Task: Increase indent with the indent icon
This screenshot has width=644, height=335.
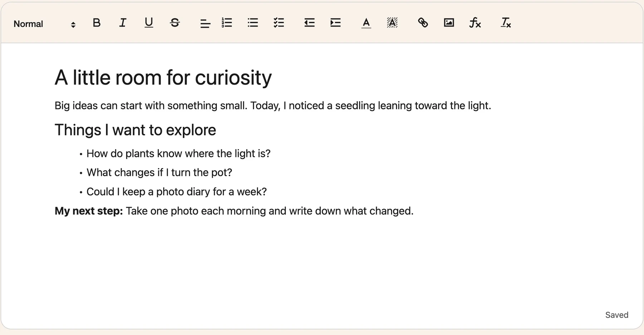Action: 336,23
